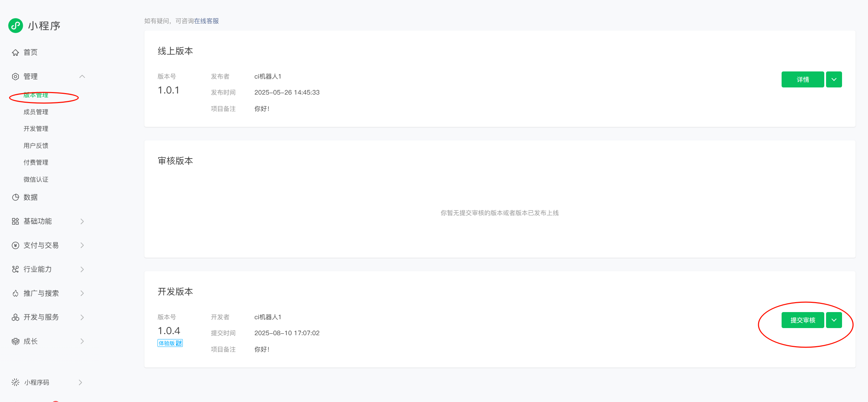Select the 支付与交易 coin icon
The height and width of the screenshot is (402, 868).
point(15,245)
